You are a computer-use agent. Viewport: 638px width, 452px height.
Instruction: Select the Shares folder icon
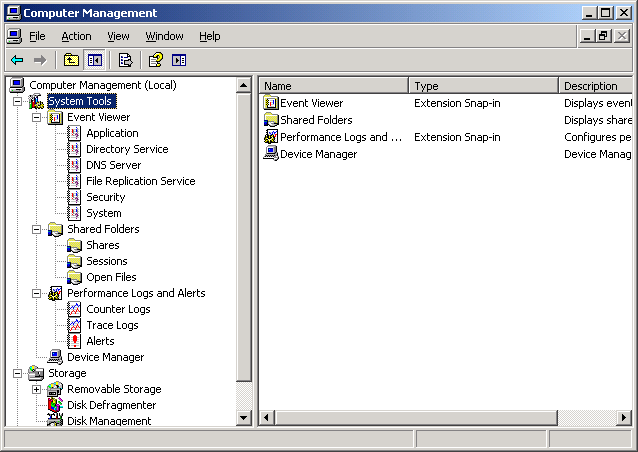tap(74, 245)
